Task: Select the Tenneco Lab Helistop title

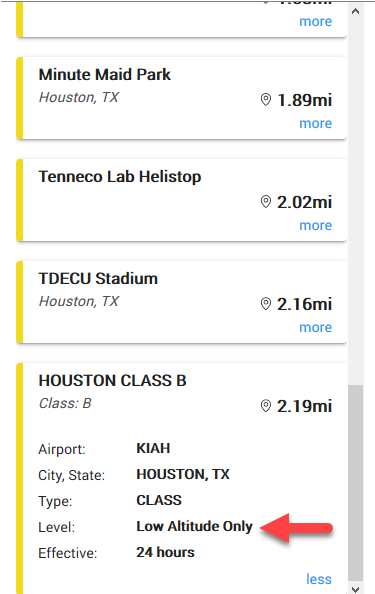Action: click(120, 177)
